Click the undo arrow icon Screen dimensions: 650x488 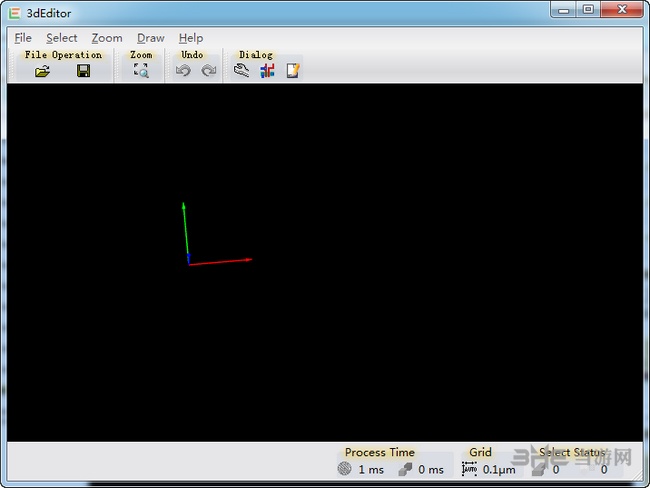pos(183,71)
